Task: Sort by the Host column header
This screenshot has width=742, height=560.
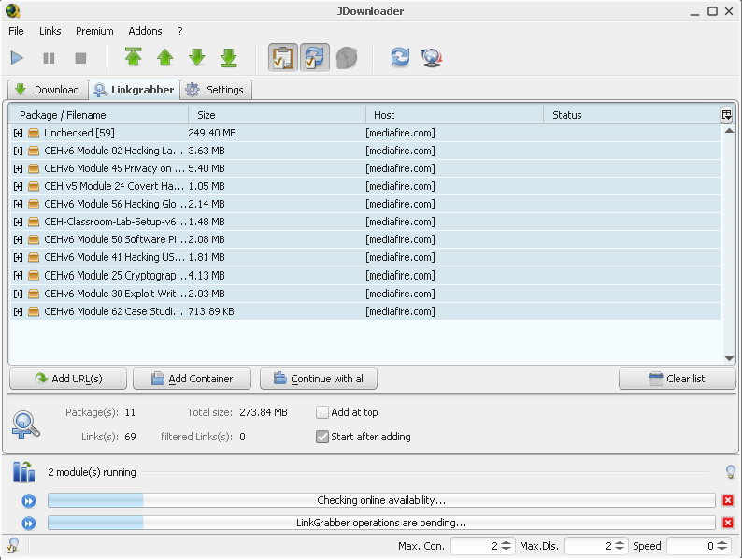Action: (454, 115)
